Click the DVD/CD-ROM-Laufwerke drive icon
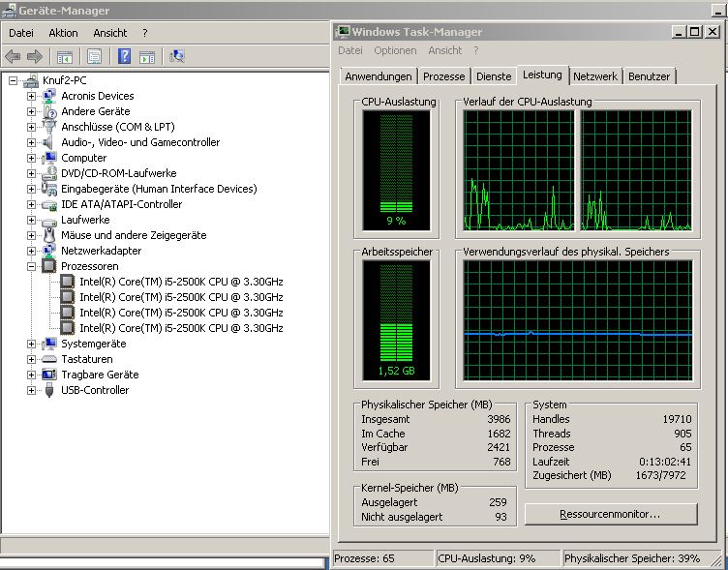 point(48,173)
